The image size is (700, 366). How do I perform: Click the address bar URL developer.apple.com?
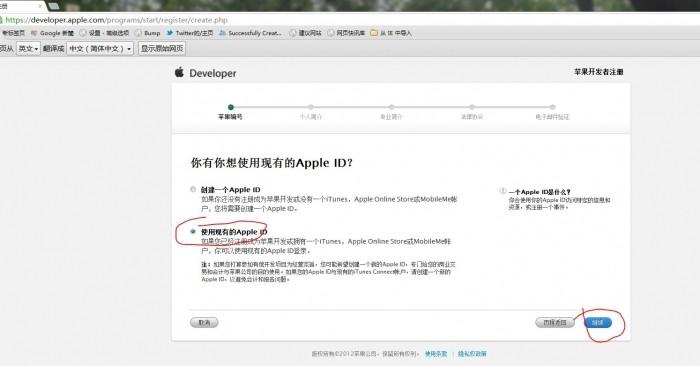[116, 20]
